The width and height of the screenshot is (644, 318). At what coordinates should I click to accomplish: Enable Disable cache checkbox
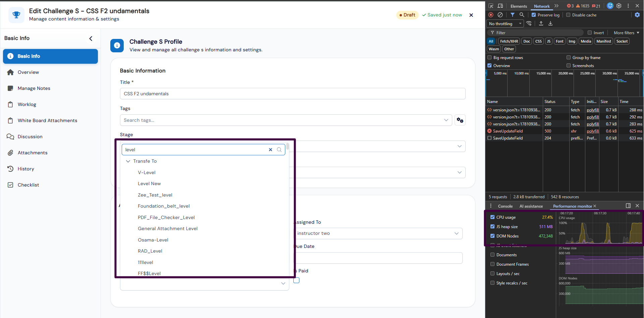(568, 15)
